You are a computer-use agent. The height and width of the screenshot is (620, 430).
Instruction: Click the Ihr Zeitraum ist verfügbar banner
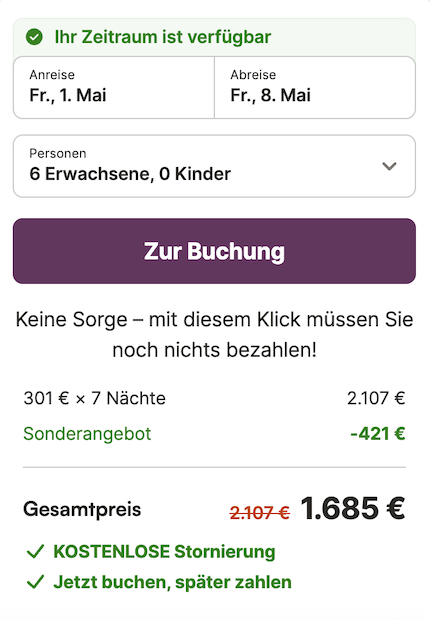pyautogui.click(x=214, y=37)
